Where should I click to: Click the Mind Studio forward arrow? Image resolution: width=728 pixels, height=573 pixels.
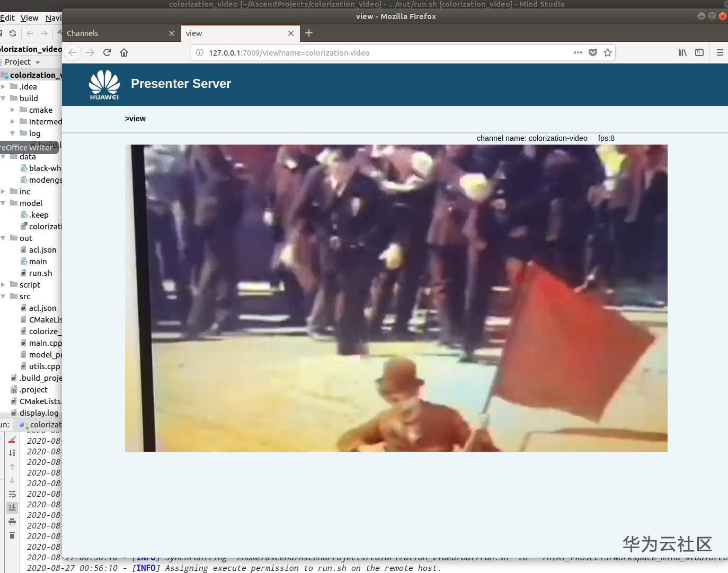pos(44,33)
